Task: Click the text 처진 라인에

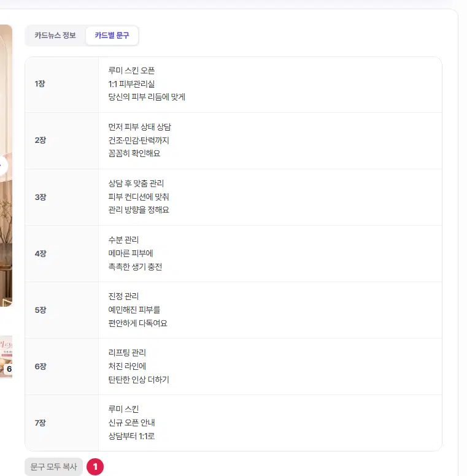Action: pos(127,366)
